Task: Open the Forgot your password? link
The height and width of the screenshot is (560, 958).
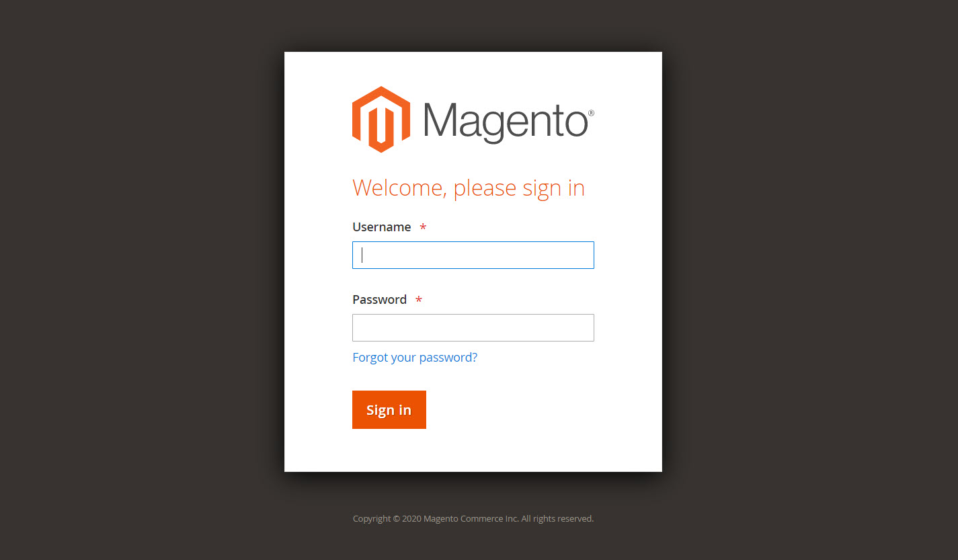Action: [415, 358]
